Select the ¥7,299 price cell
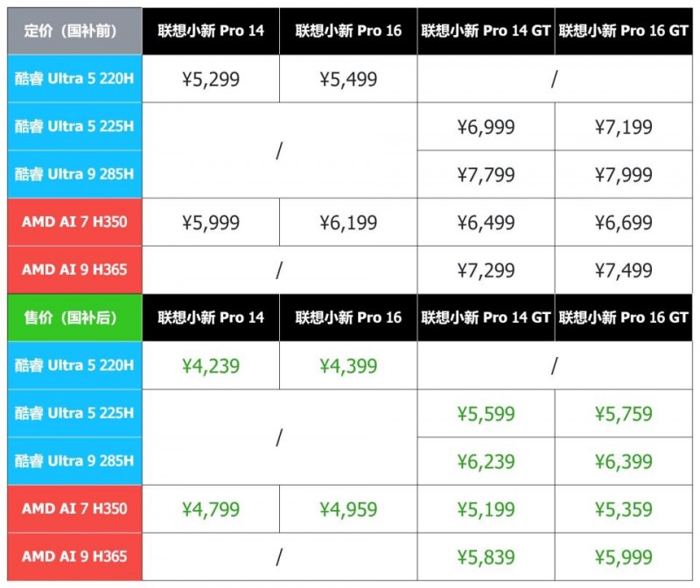This screenshot has height=588, width=700. pos(486,270)
